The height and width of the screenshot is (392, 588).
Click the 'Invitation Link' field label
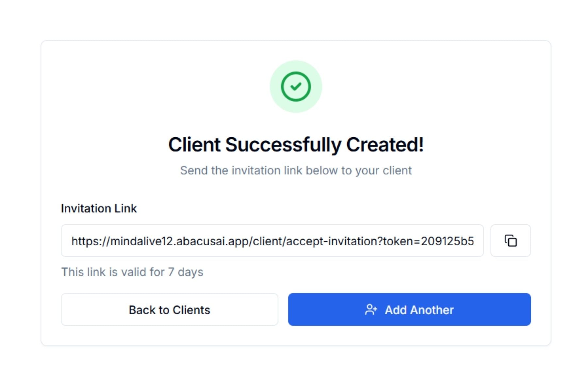99,208
